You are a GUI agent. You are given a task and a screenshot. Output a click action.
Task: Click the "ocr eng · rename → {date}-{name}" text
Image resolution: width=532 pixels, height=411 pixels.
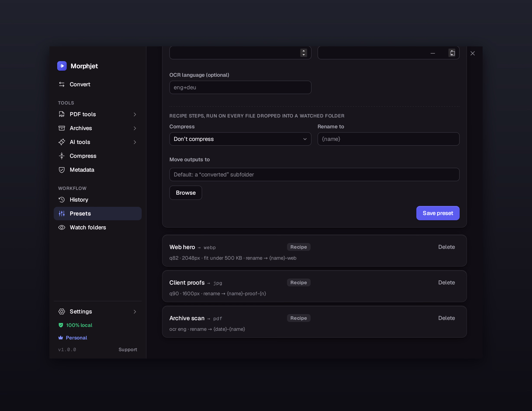pyautogui.click(x=207, y=329)
